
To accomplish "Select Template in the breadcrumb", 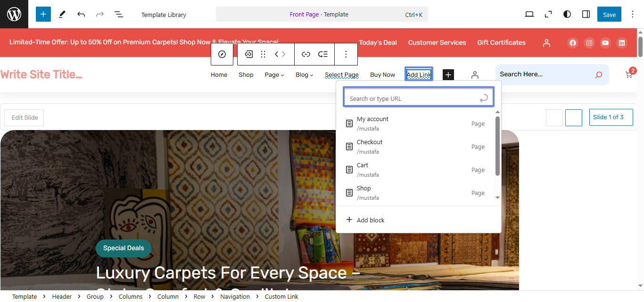I will click(25, 297).
